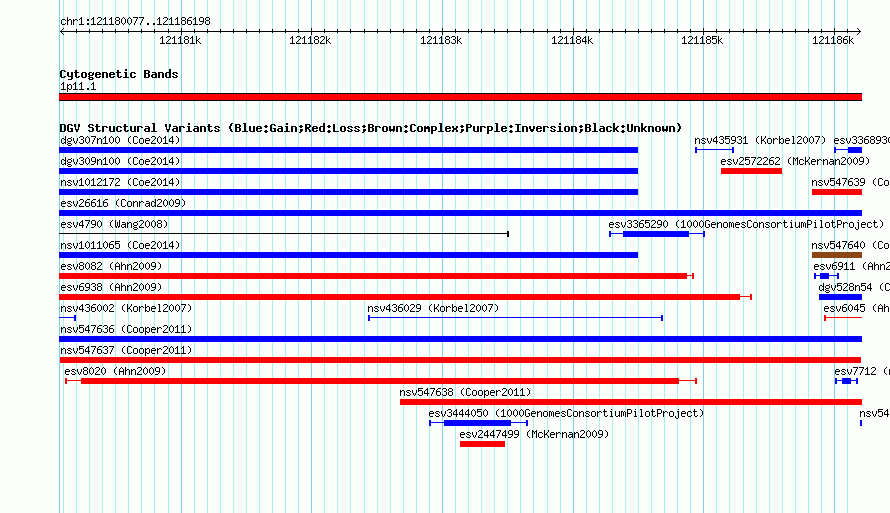Image resolution: width=890 pixels, height=513 pixels.
Task: Click the red esv8082 loss bar
Action: (376, 276)
